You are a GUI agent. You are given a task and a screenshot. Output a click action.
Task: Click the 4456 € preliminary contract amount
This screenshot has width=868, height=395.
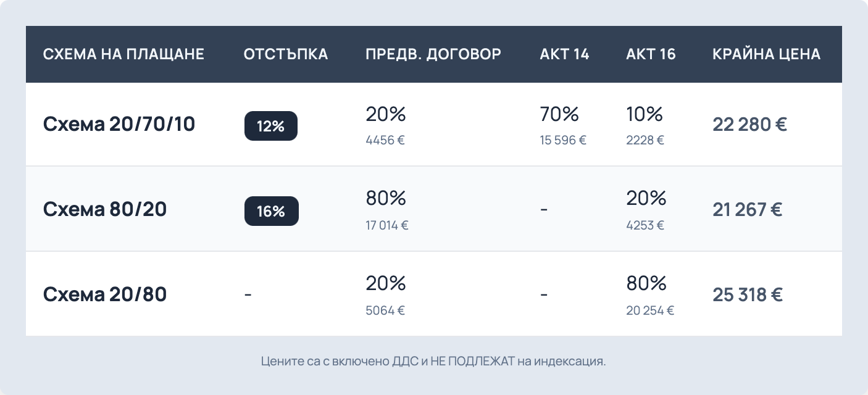click(x=385, y=140)
